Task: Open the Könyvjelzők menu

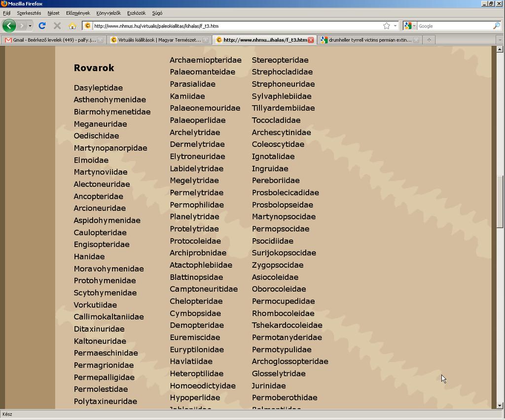Action: tap(108, 13)
